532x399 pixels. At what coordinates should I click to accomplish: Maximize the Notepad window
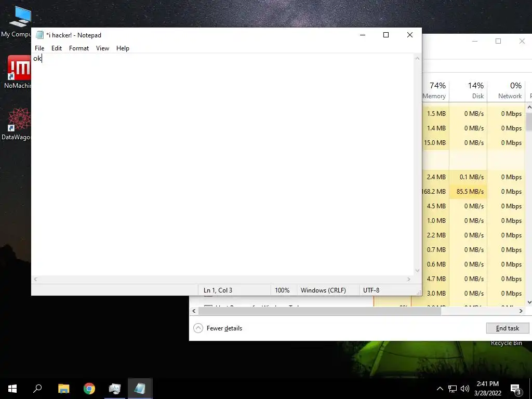tap(386, 35)
